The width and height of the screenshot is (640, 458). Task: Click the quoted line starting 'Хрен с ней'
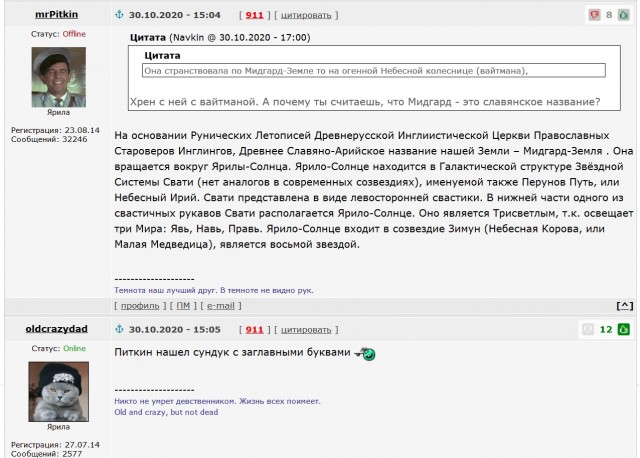[x=365, y=102]
